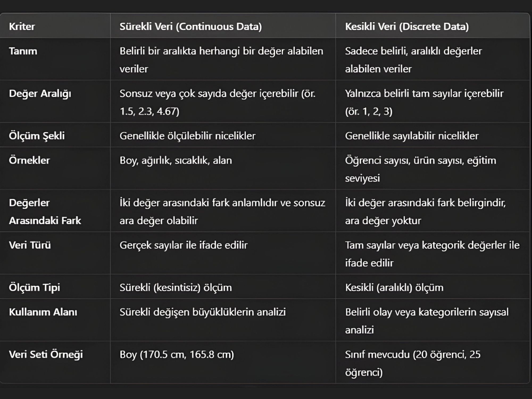Select the Kullanım Alanı row label
Screen dimensions: 532x399
(x=43, y=312)
